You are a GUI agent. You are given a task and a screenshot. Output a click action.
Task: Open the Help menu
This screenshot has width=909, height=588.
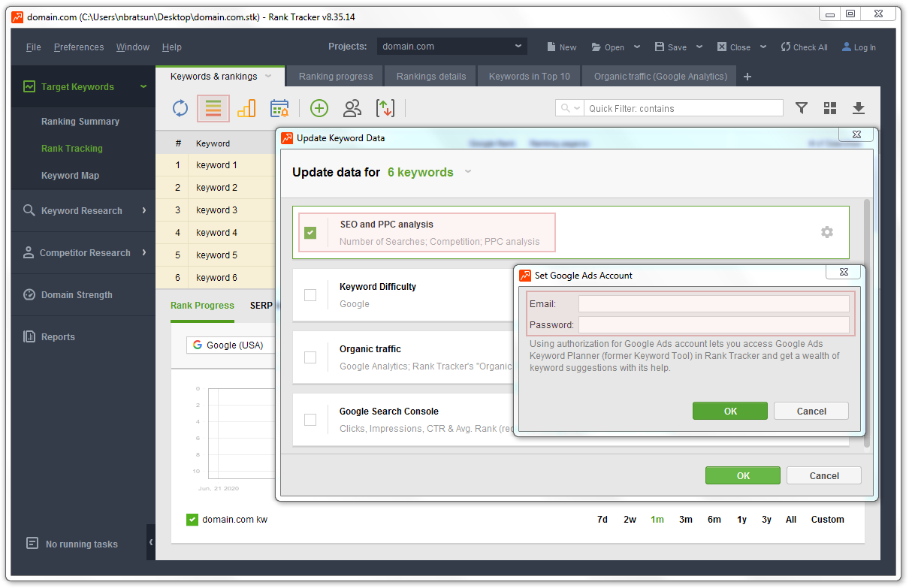[172, 47]
